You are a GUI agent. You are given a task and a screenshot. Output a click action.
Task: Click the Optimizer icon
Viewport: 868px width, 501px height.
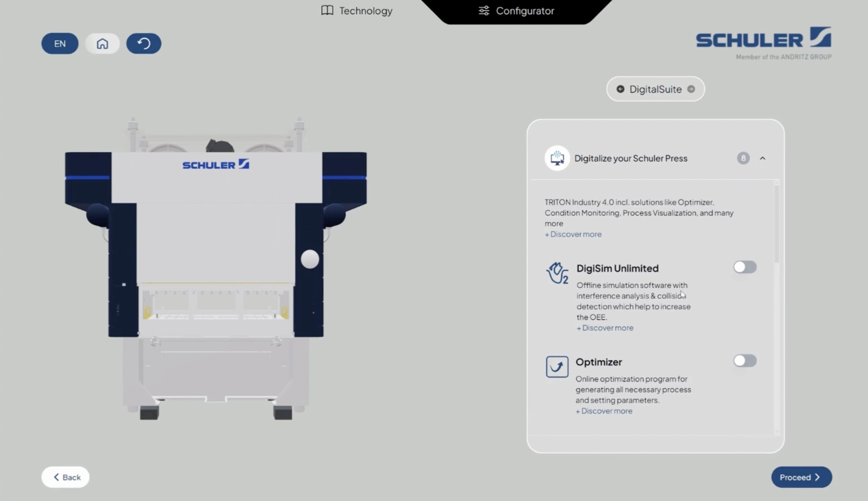tap(557, 366)
